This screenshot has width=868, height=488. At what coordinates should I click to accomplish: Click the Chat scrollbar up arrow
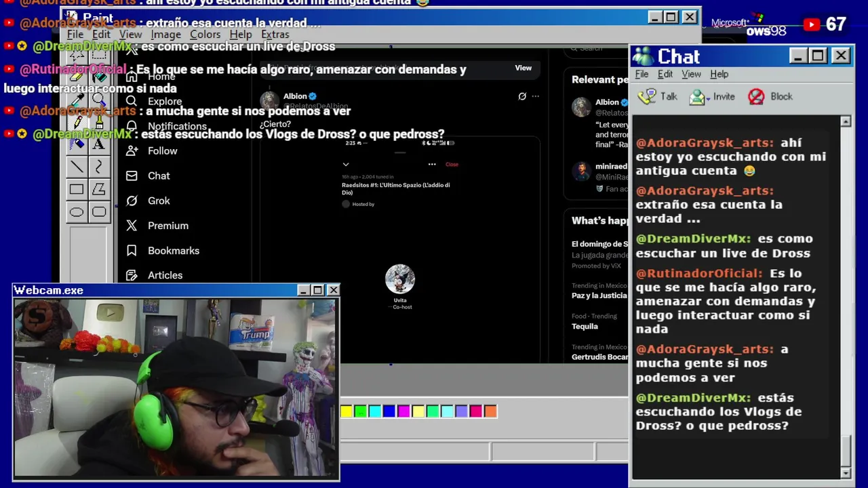tap(846, 121)
